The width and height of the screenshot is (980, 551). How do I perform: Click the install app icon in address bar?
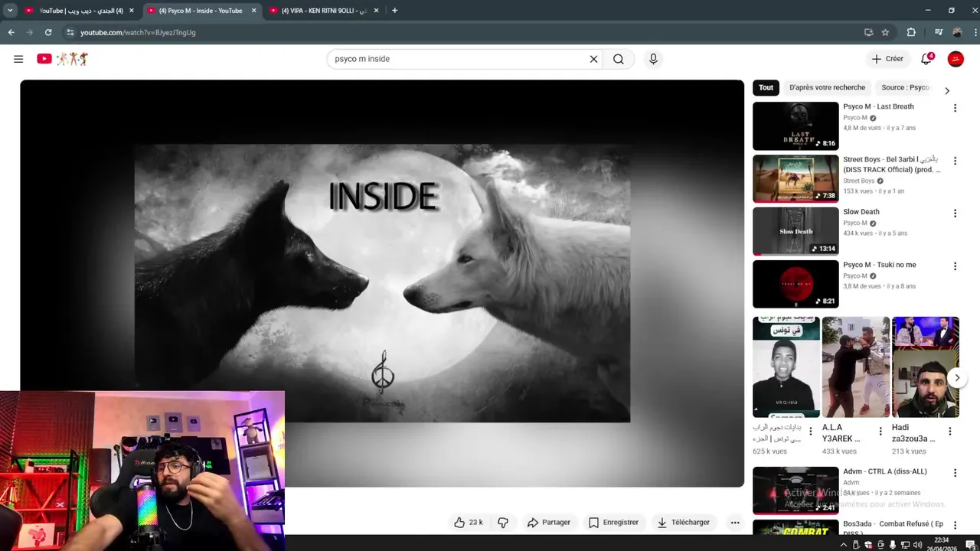point(868,32)
